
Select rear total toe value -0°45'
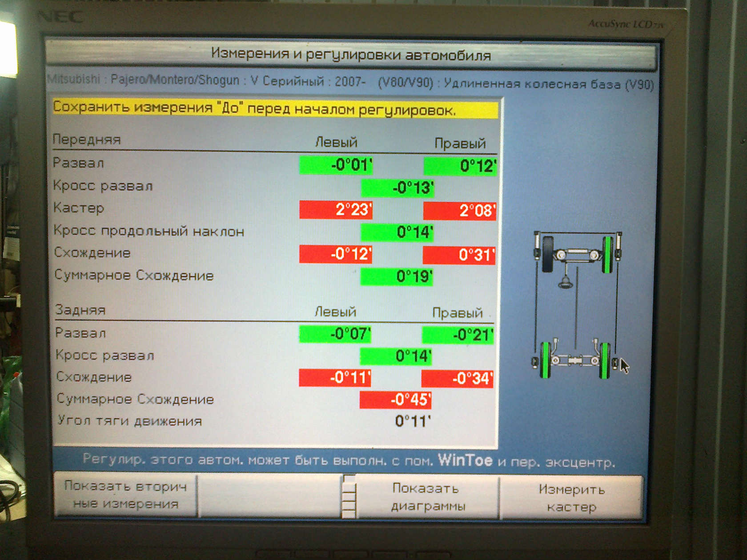pyautogui.click(x=395, y=400)
